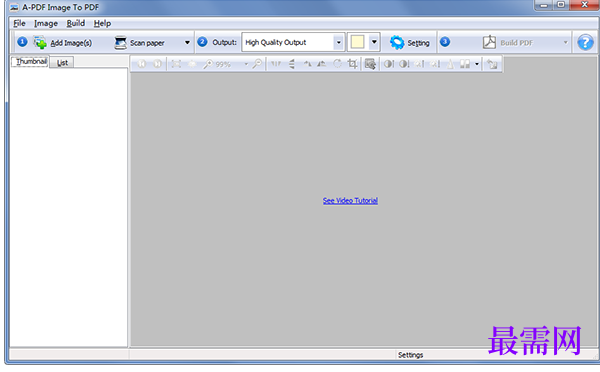600x372 pixels.
Task: Open the Help menu
Action: point(103,23)
